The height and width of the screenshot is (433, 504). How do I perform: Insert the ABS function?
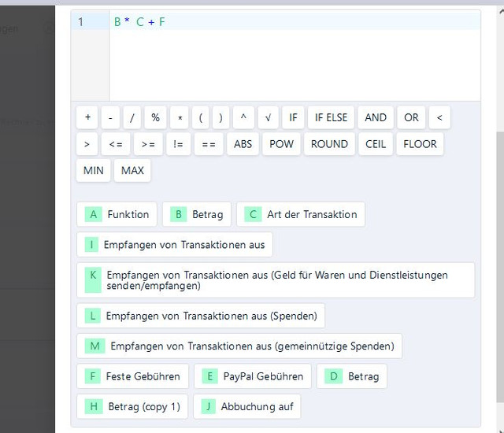[243, 144]
